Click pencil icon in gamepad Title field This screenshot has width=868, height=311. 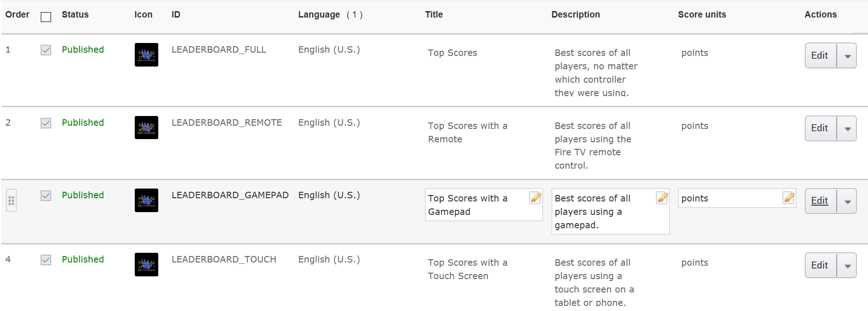535,198
